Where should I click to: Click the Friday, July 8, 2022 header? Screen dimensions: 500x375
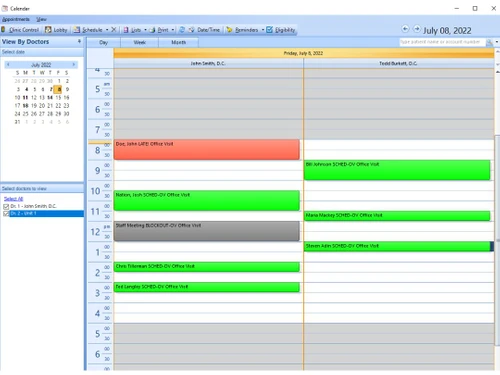tap(303, 53)
